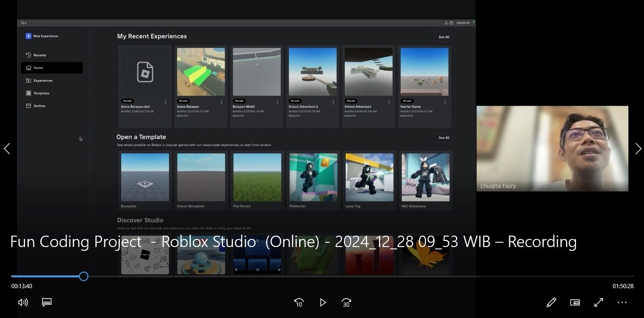This screenshot has width=644, height=318.
Task: Click the notifications bell icon
Action: click(x=446, y=23)
